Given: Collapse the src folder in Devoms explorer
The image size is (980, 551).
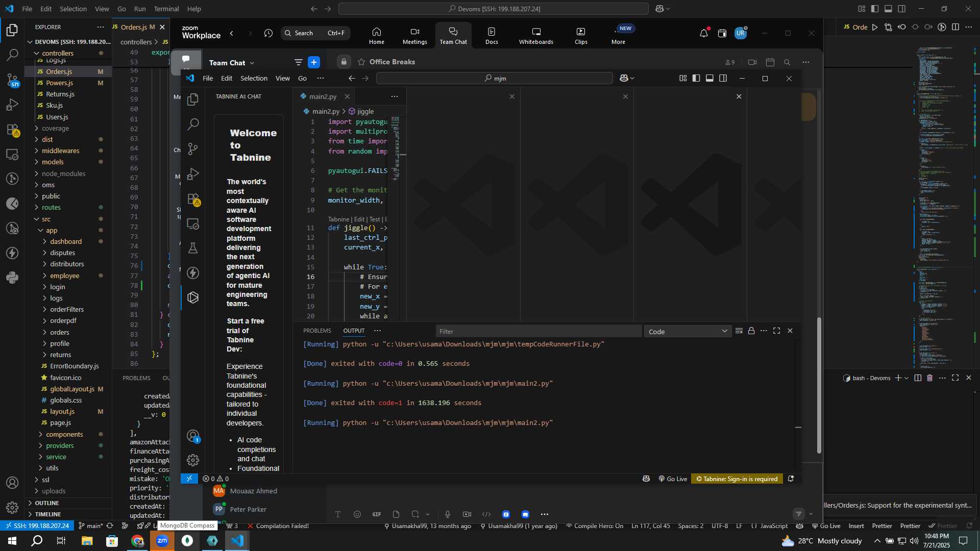Looking at the screenshot, I should click(68, 219).
